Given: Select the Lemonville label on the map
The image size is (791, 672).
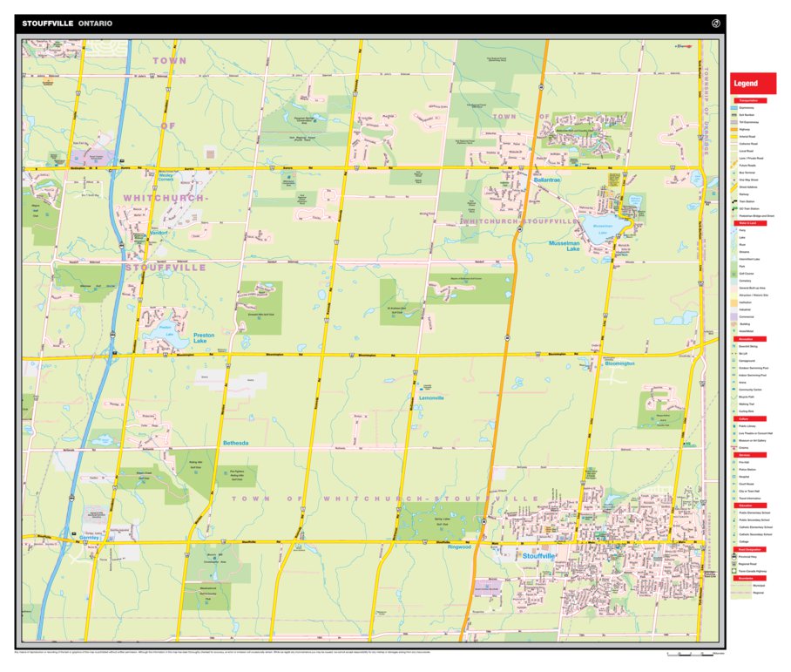Looking at the screenshot, I should coord(431,397).
